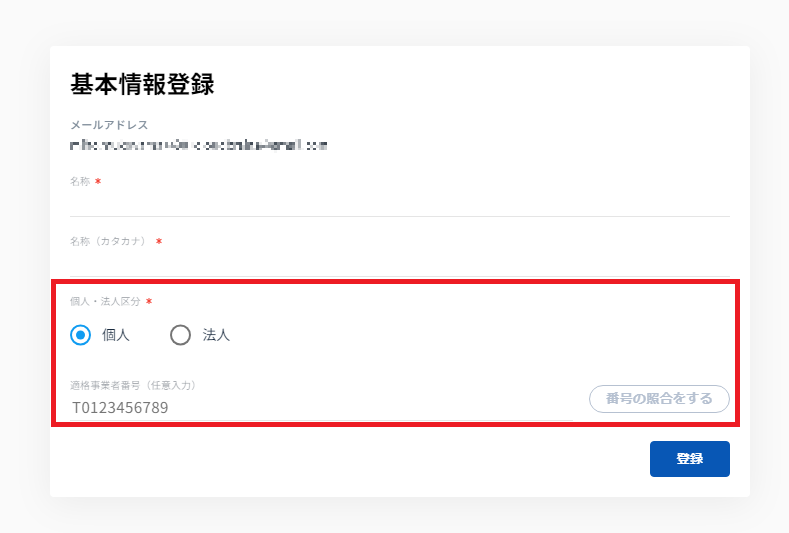The image size is (789, 533).
Task: Click the 名称（カタカナ） field label
Action: click(x=108, y=241)
